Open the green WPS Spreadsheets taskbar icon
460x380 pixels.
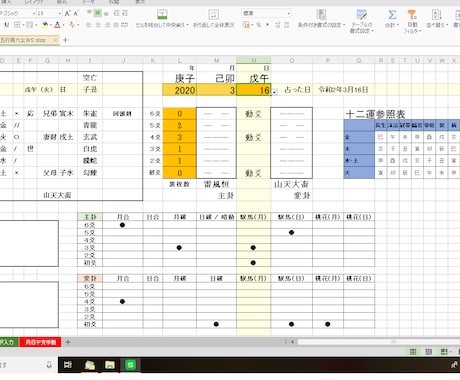click(130, 365)
